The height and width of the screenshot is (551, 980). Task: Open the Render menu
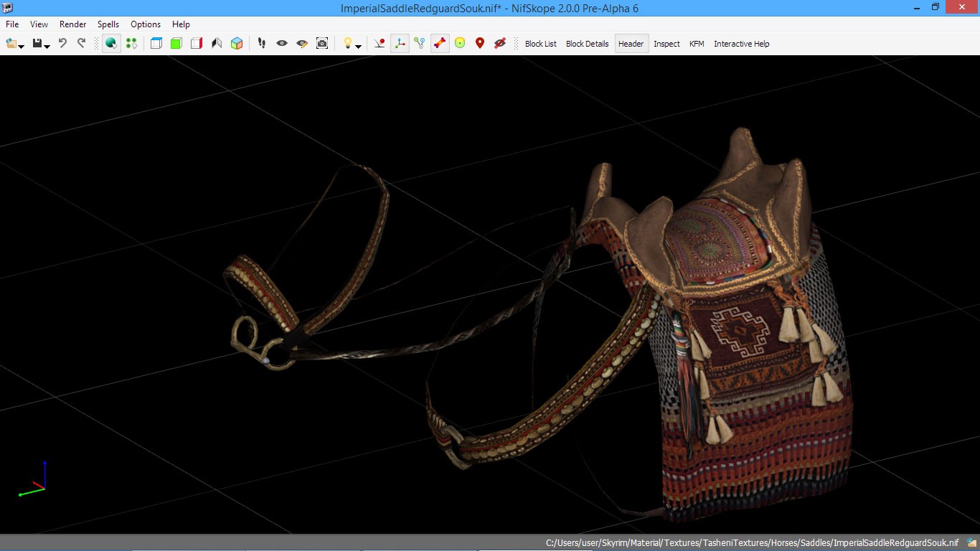point(72,24)
